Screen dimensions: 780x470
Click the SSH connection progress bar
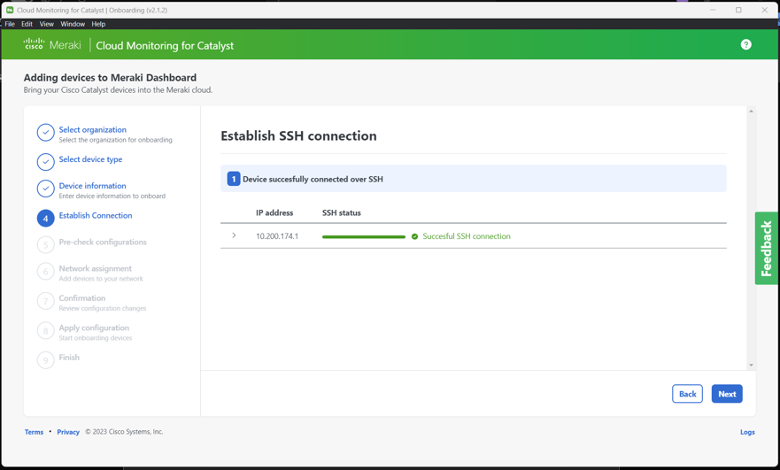click(363, 237)
